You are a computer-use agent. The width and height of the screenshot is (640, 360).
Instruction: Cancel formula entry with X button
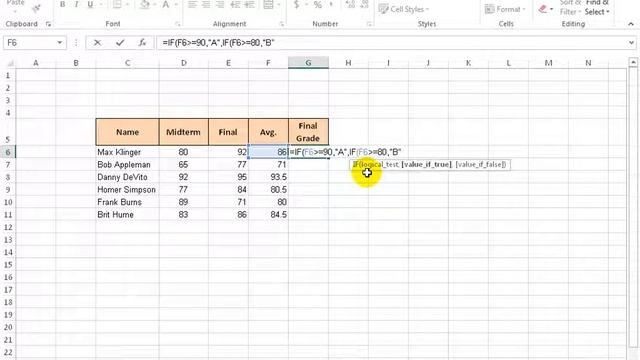pos(97,42)
